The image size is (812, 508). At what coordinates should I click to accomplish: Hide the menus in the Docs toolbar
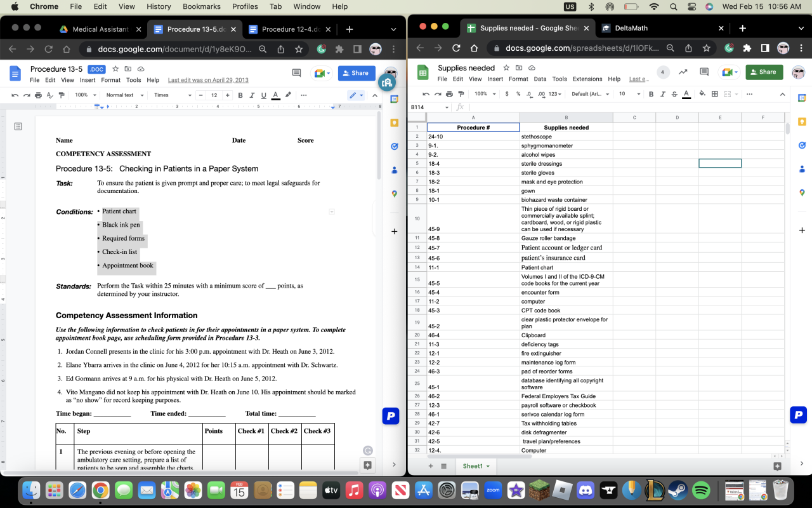pyautogui.click(x=374, y=95)
